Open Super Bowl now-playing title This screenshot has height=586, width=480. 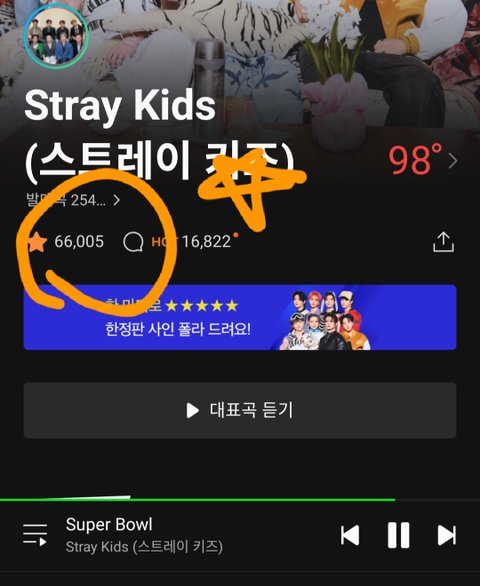tap(109, 524)
